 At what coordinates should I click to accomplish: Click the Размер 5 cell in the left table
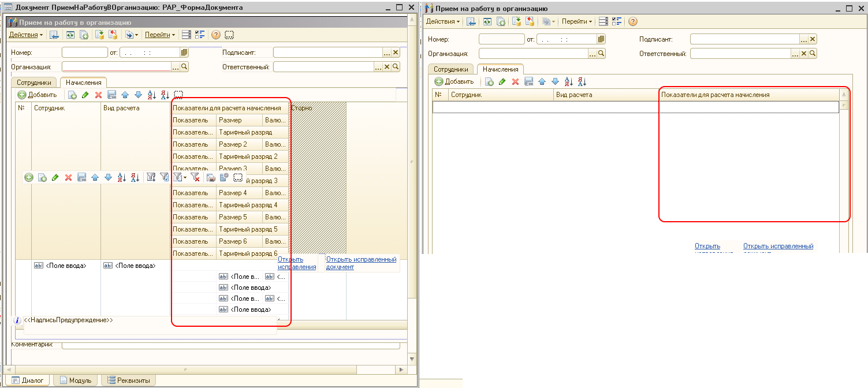240,217
